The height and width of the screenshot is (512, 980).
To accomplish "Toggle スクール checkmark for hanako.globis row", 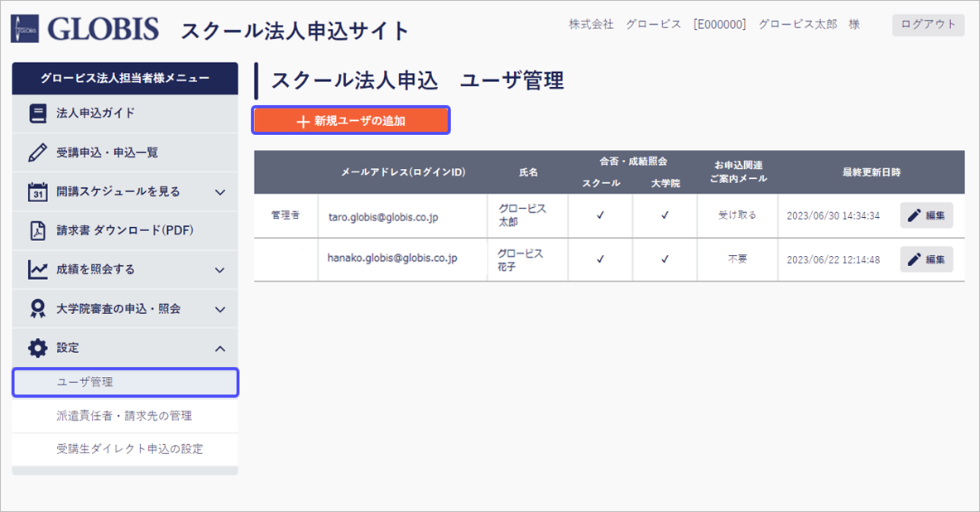I will (x=600, y=259).
